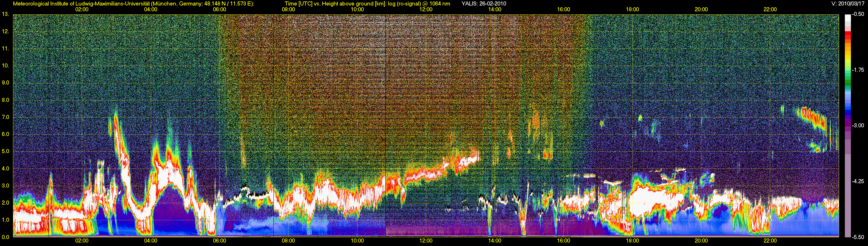Click the '8.0' height axis label
Image resolution: width=868 pixels, height=246 pixels.
(x=5, y=100)
